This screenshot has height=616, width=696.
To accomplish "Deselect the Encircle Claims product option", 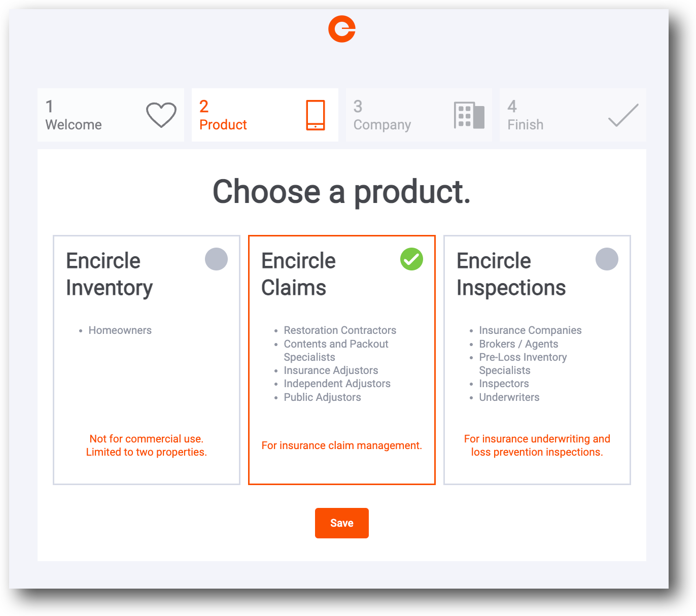I will (341, 360).
